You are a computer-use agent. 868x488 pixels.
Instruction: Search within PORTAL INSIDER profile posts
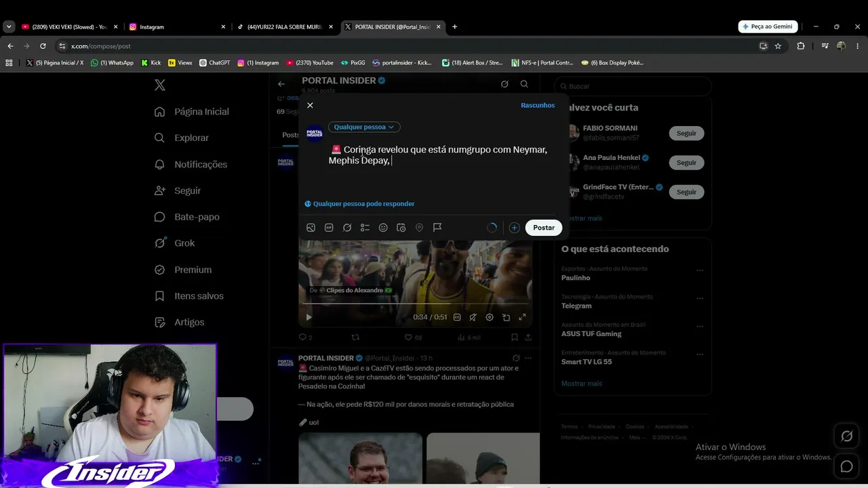[x=524, y=84]
